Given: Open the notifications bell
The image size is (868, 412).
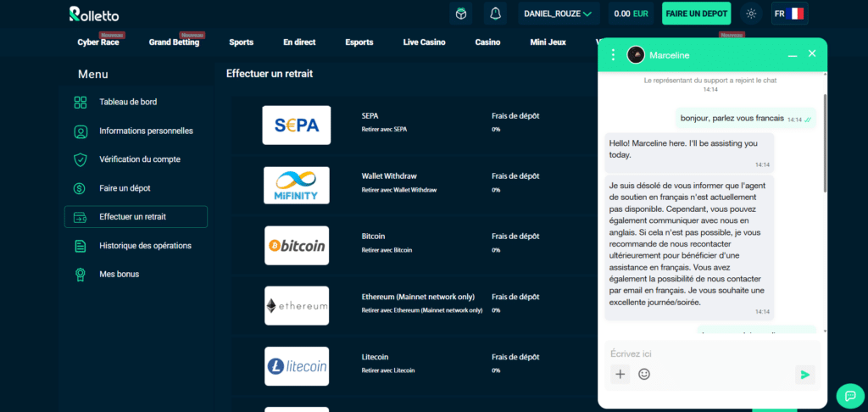Looking at the screenshot, I should click(x=495, y=14).
